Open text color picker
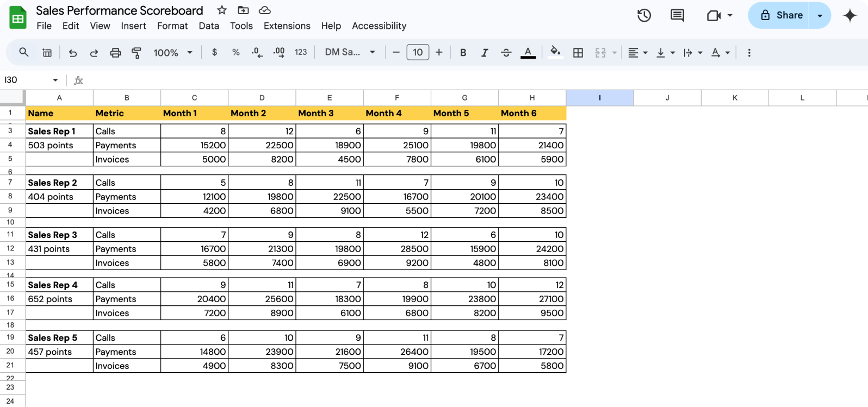The width and height of the screenshot is (868, 407). tap(528, 53)
